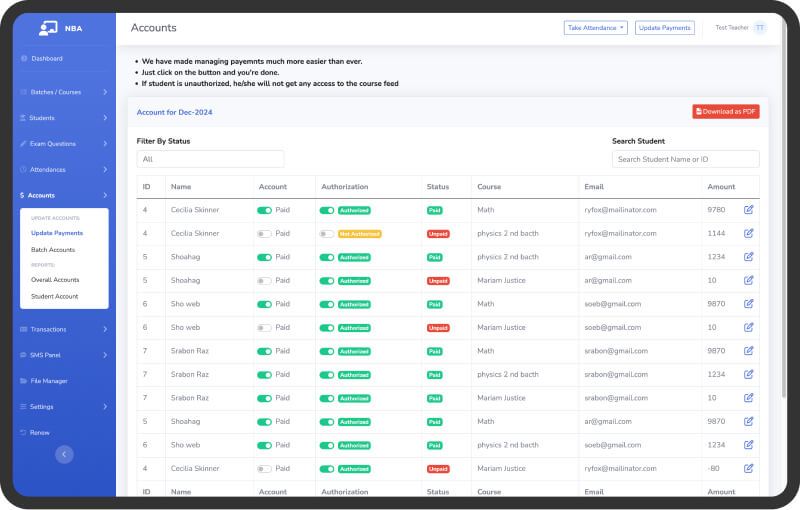
Task: Enable authorization toggle for Not Authorized row
Action: (x=327, y=233)
